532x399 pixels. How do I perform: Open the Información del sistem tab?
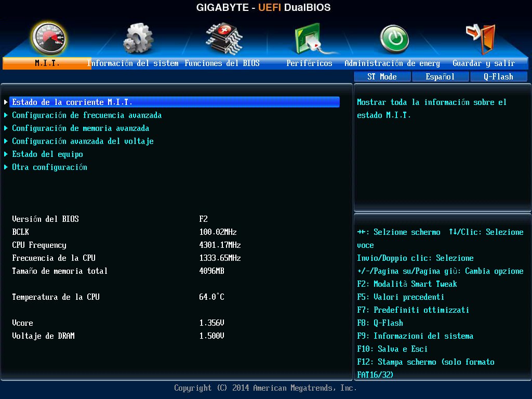[x=132, y=63]
